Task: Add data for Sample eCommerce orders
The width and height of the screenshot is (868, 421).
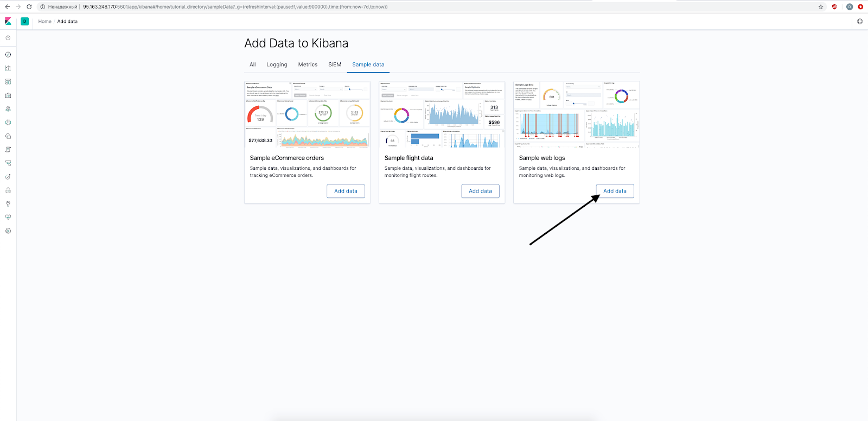Action: 346,191
